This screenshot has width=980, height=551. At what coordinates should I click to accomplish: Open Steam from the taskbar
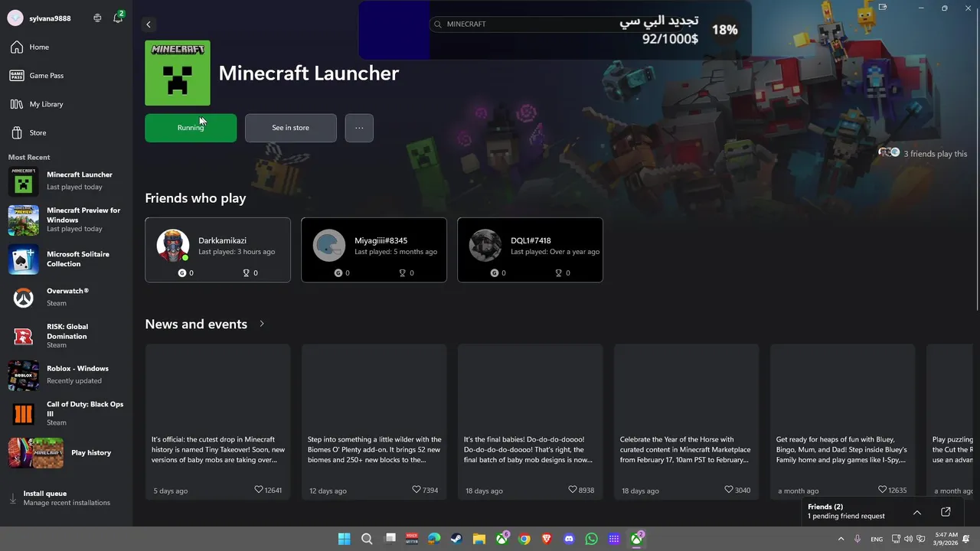tap(457, 539)
